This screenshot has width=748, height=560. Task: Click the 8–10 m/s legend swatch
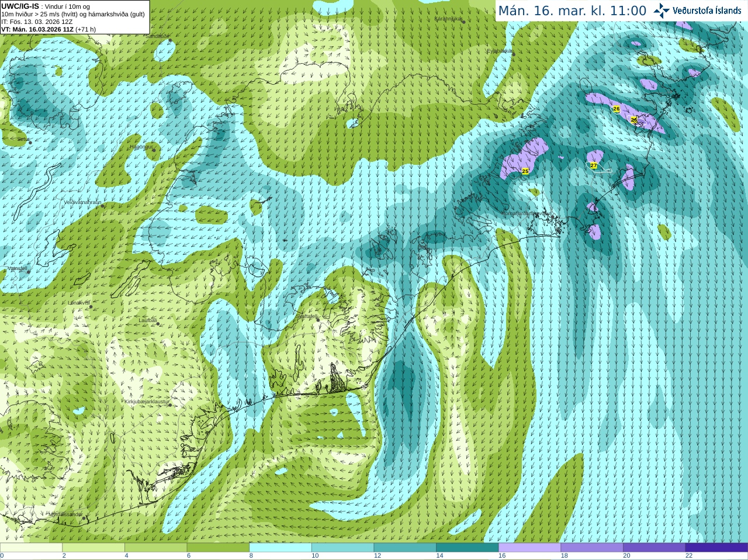(x=280, y=548)
